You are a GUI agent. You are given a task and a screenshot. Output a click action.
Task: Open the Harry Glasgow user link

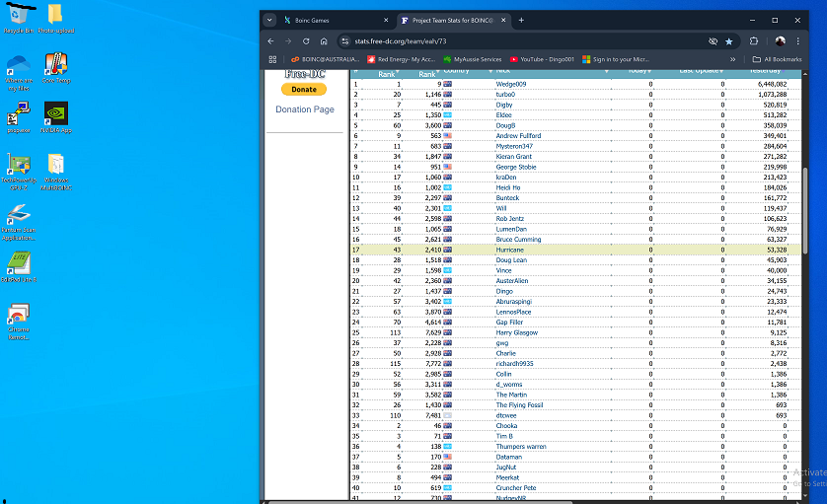click(516, 332)
